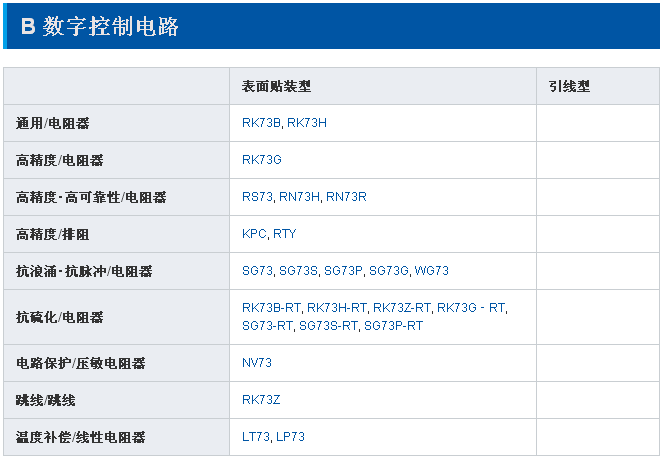
Task: Open the KPC resistor array link
Action: click(x=254, y=234)
